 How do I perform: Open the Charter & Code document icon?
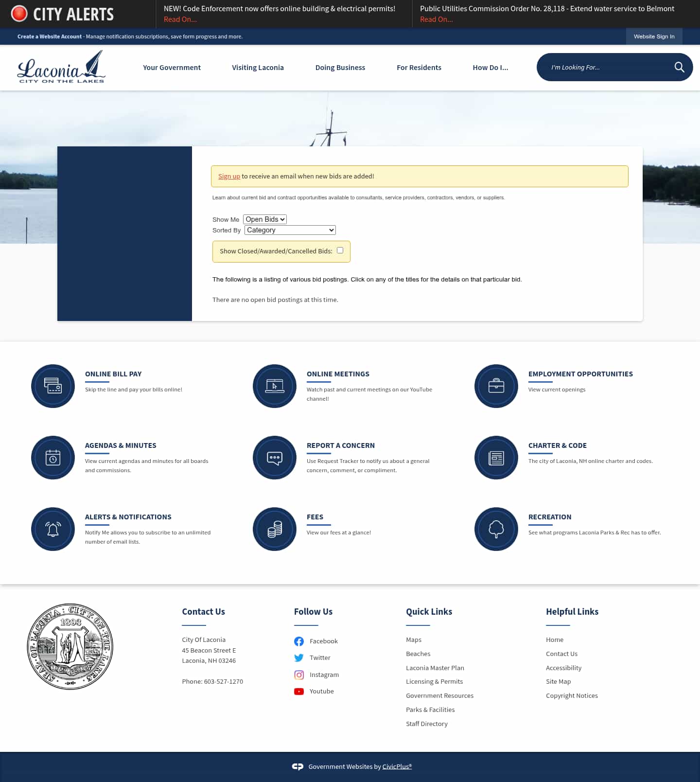[x=496, y=458]
